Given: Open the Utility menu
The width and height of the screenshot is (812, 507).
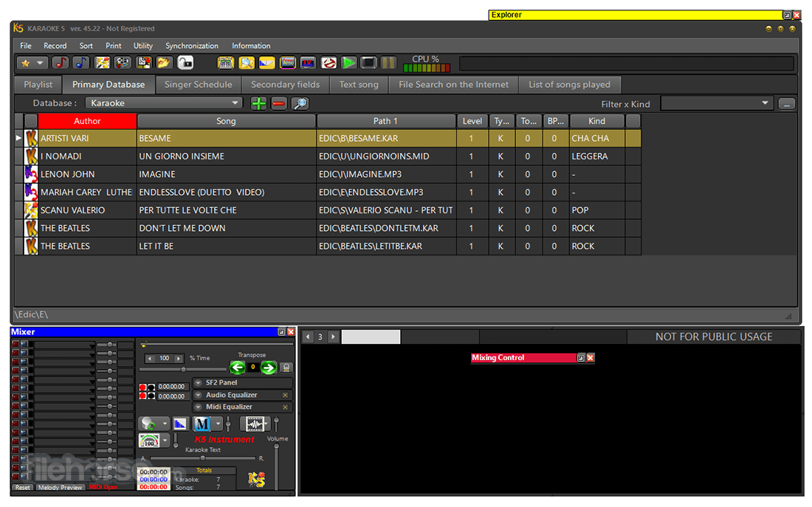Looking at the screenshot, I should [x=143, y=46].
